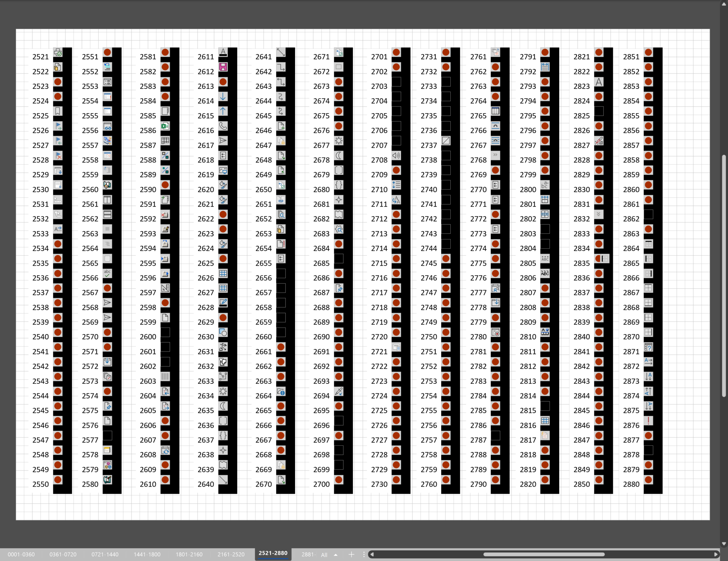Click the green Excel icon next to 2586
728x561 pixels.
click(x=165, y=126)
